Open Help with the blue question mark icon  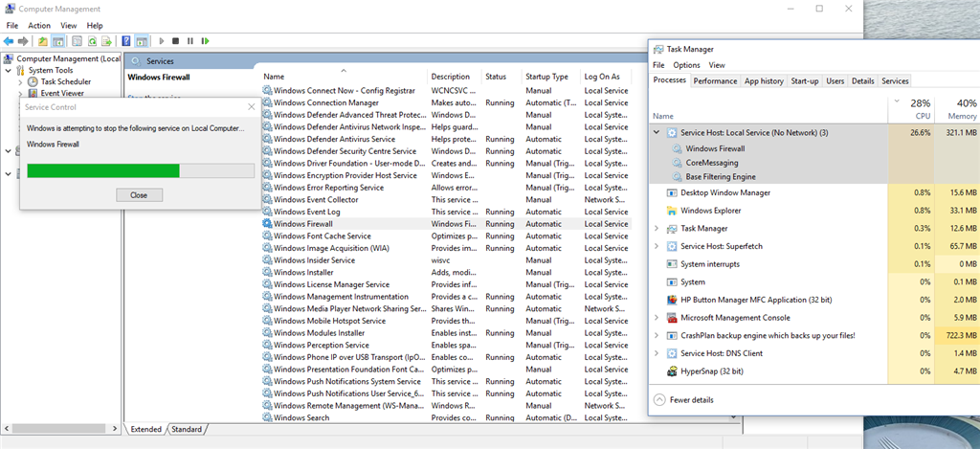pyautogui.click(x=126, y=41)
